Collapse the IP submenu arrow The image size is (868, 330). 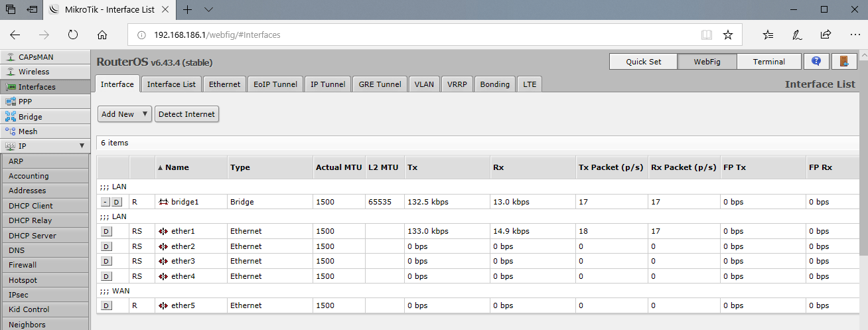pos(82,145)
